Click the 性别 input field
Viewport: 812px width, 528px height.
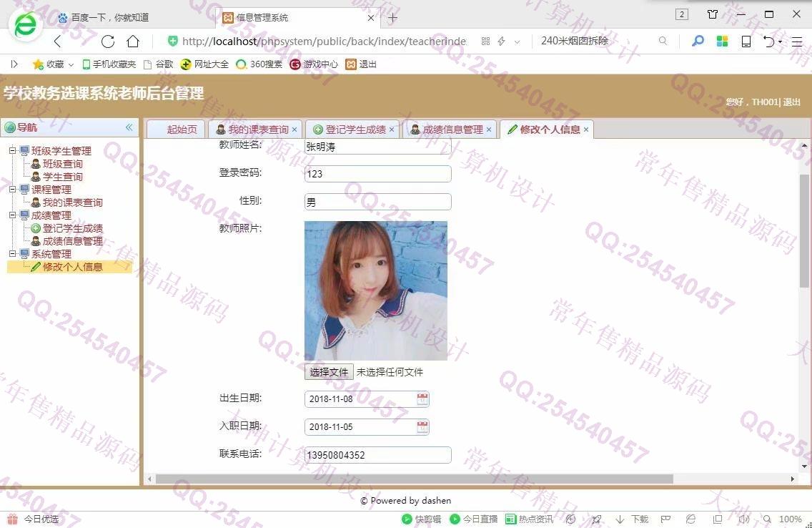(x=378, y=202)
